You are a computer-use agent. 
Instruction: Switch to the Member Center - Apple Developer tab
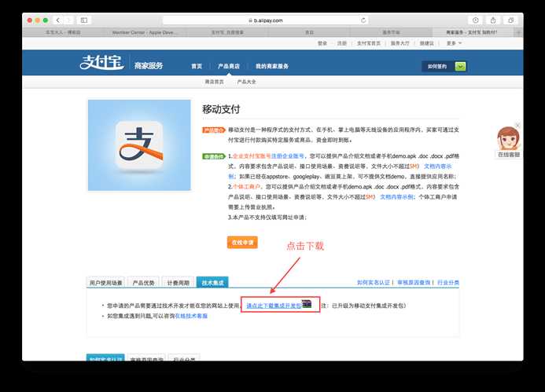[x=145, y=32]
